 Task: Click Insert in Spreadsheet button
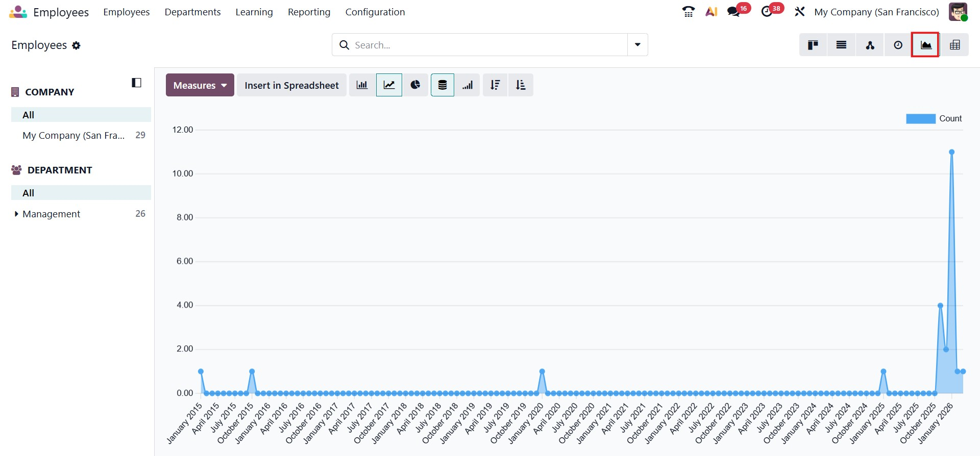click(291, 85)
